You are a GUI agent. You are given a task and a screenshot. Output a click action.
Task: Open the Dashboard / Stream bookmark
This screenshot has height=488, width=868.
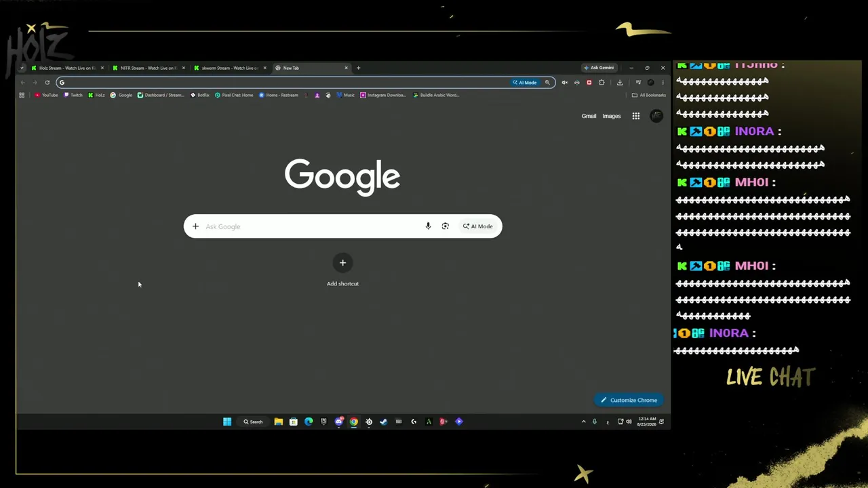(161, 95)
